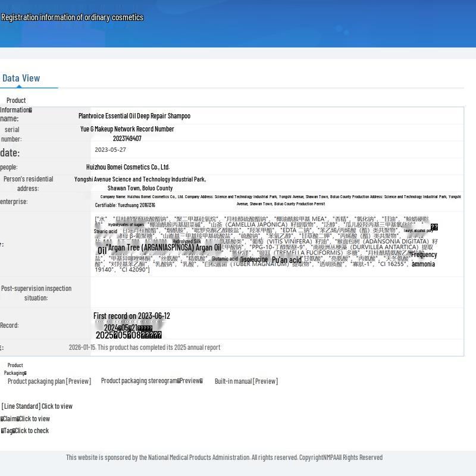Click the Hydrolyzed Silk ingredient text
Screen dimensions: 476x476
(187, 242)
